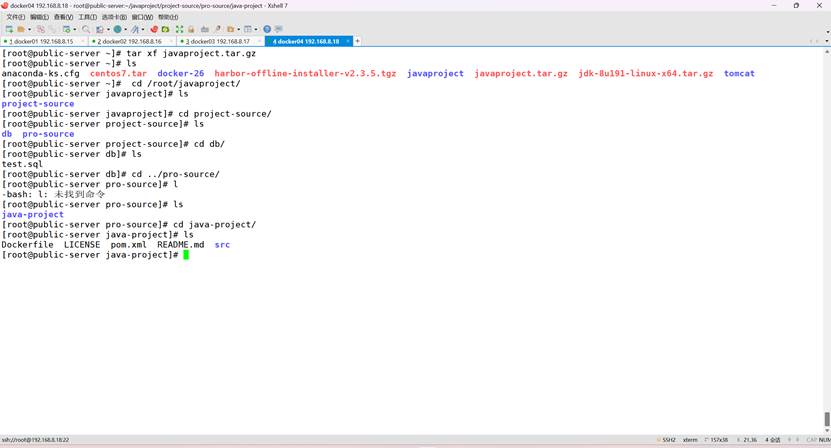Screen dimensions: 831x448
Task: Click the terminal vertical scrollbar thumb
Action: tap(827, 419)
